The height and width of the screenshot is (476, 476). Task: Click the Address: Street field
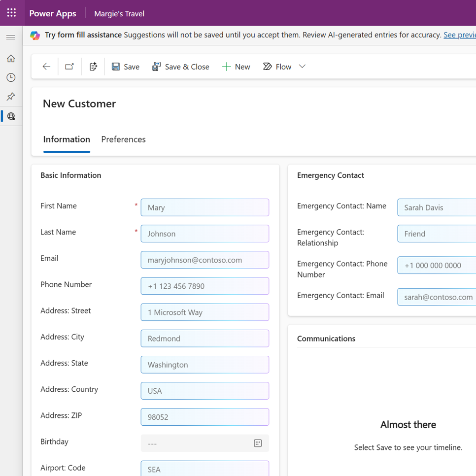point(205,312)
